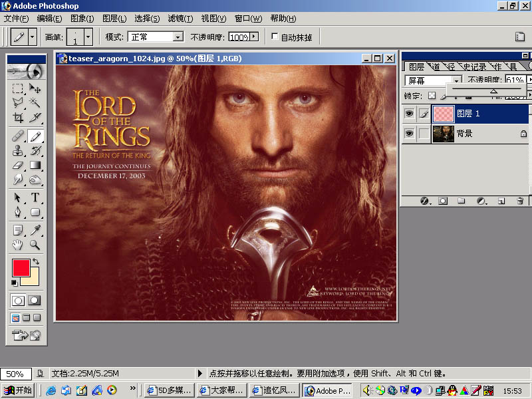Select the Rectangular Marquee tool
The width and height of the screenshot is (532, 399).
(x=18, y=88)
